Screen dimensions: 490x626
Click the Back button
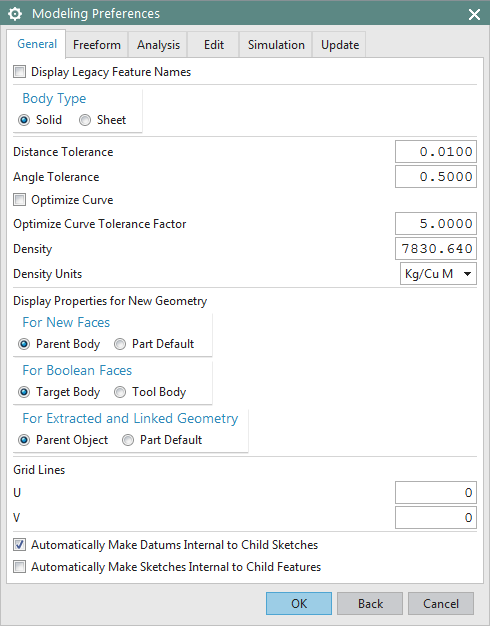point(370,604)
